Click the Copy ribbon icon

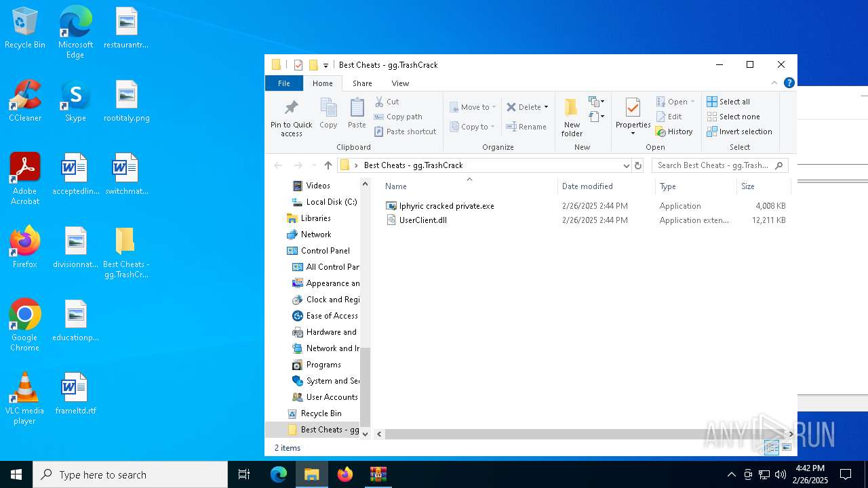point(328,113)
